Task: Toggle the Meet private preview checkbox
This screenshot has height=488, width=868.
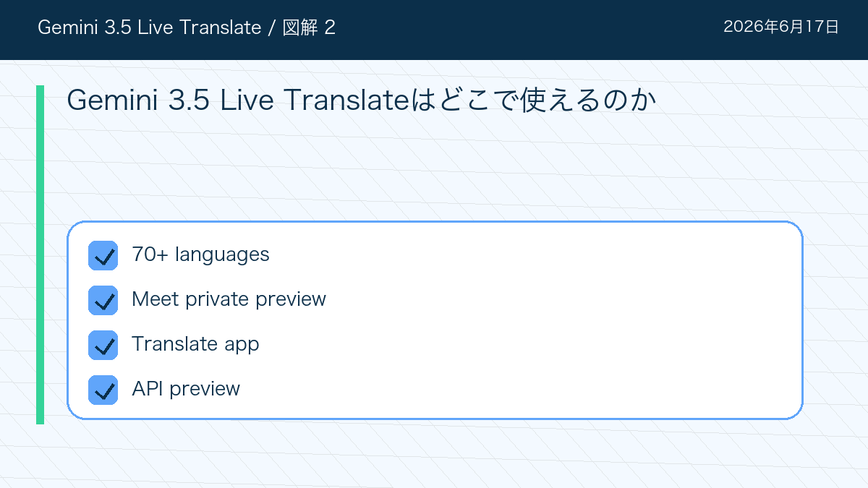Action: (103, 300)
